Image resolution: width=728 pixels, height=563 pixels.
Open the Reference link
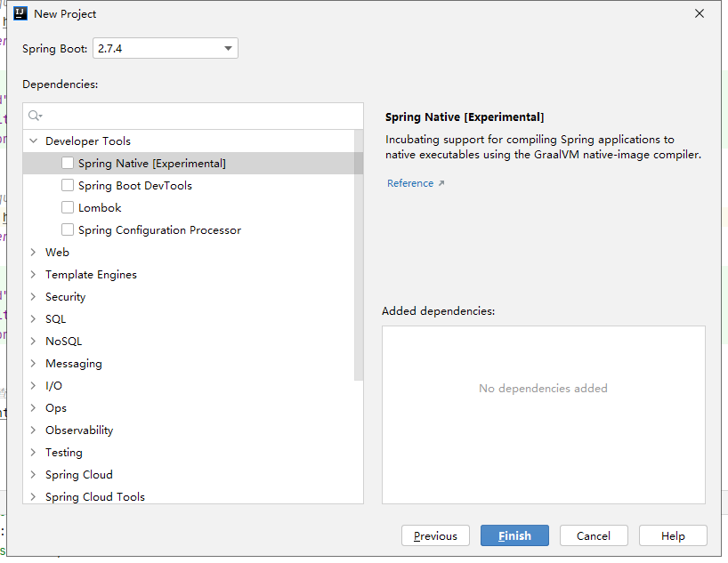click(410, 184)
